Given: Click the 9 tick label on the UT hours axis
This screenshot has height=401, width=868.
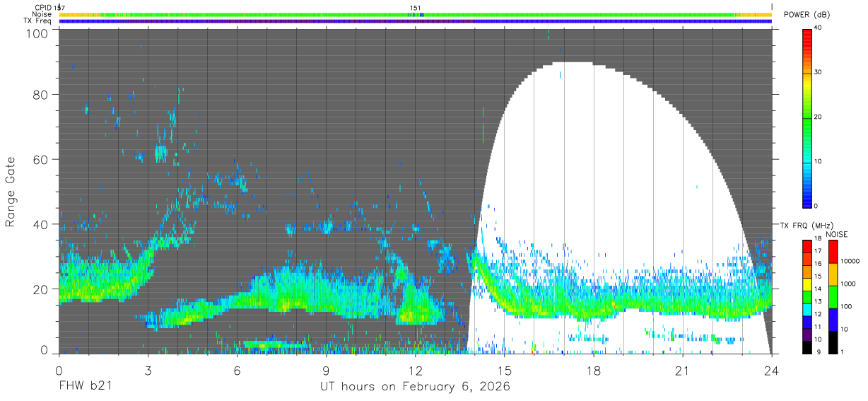Looking at the screenshot, I should pos(327,371).
